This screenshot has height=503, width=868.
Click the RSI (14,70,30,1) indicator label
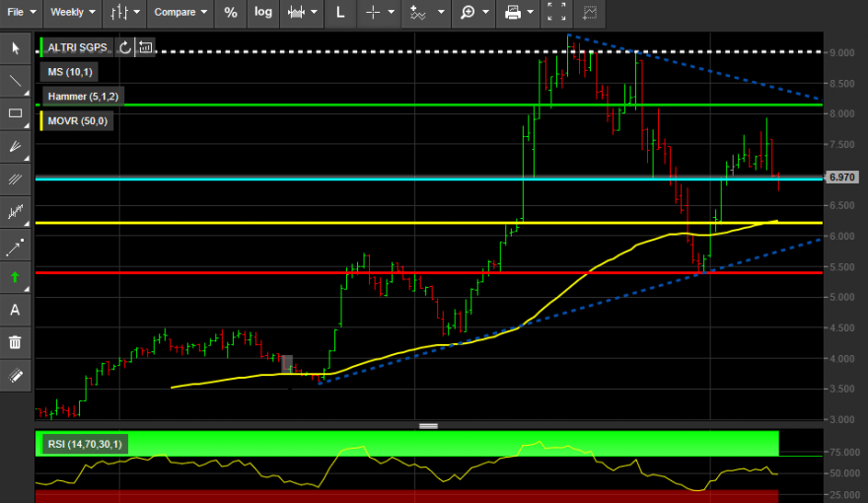click(x=85, y=445)
